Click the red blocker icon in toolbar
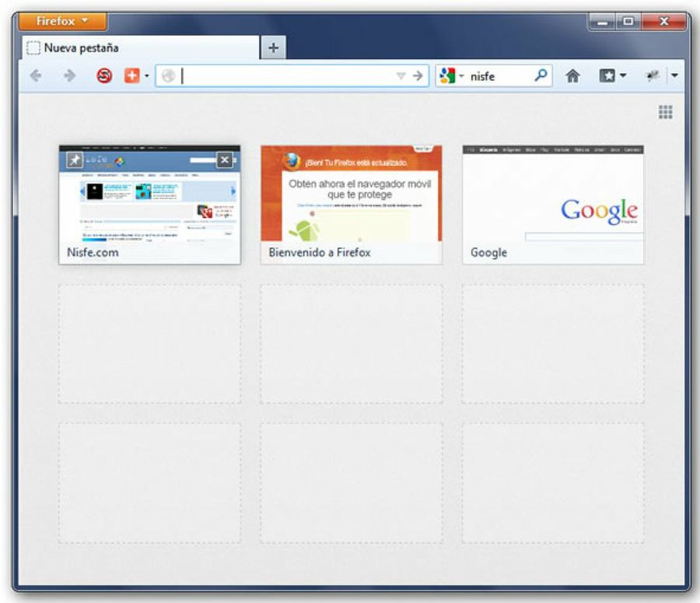Viewport: 700px width, 603px height. coord(103,76)
